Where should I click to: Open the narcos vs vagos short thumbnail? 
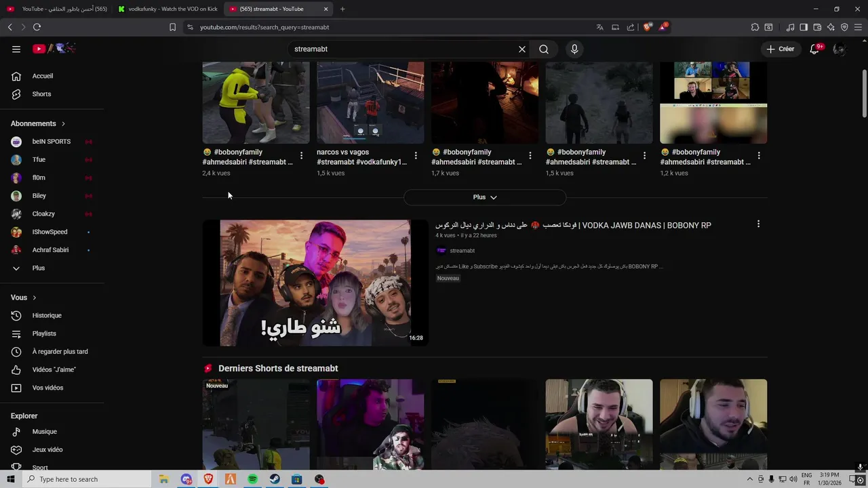coord(370,102)
